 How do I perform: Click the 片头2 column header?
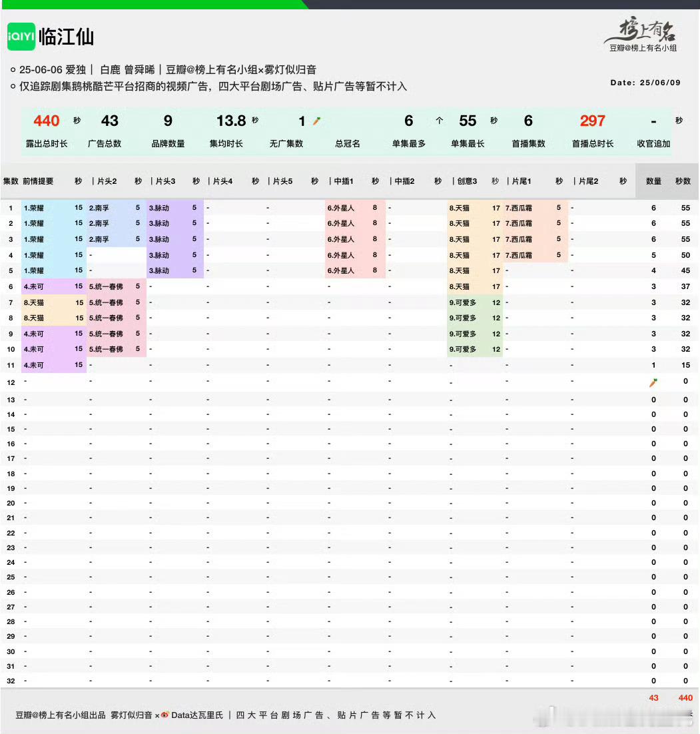[107, 181]
